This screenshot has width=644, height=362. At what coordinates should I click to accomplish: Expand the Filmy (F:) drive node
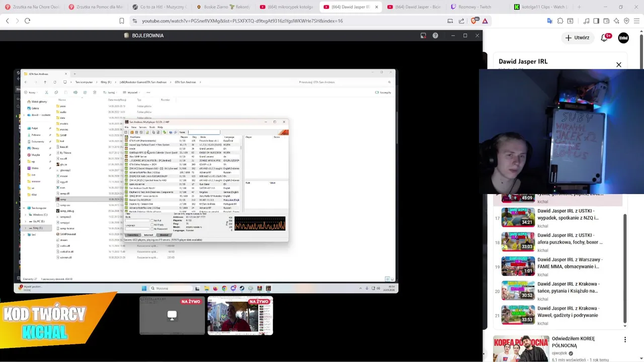(x=26, y=228)
